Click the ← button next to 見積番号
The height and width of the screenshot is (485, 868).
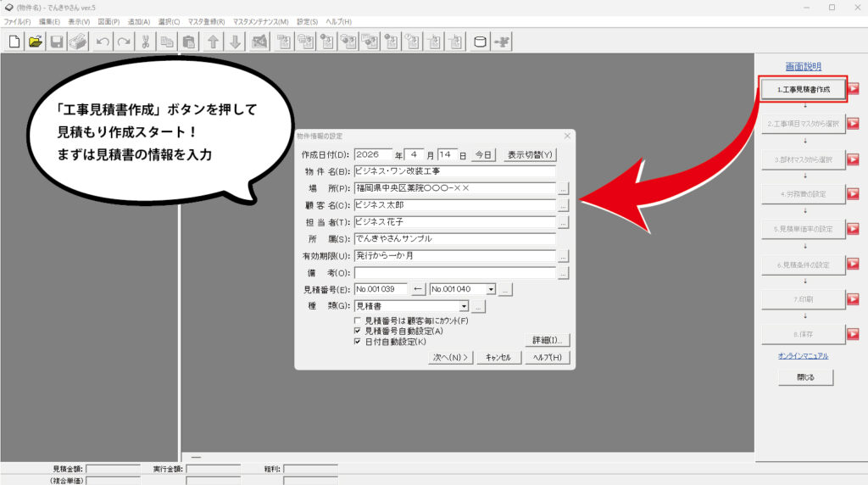tap(418, 290)
